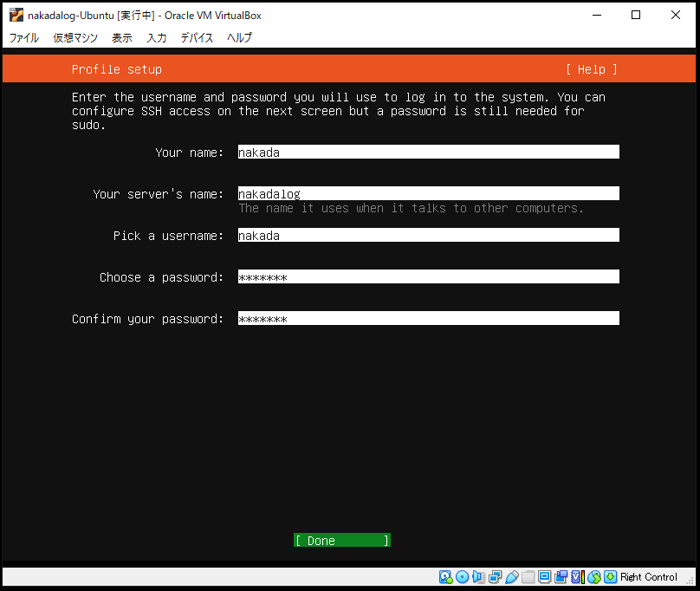This screenshot has height=591, width=700.
Task: Open the Help link in header
Action: point(592,69)
